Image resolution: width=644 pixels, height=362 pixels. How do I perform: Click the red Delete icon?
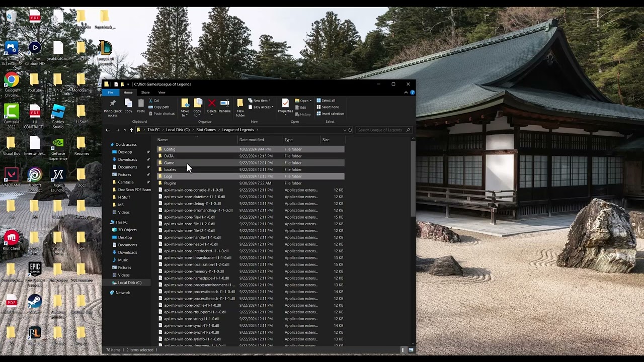click(212, 103)
